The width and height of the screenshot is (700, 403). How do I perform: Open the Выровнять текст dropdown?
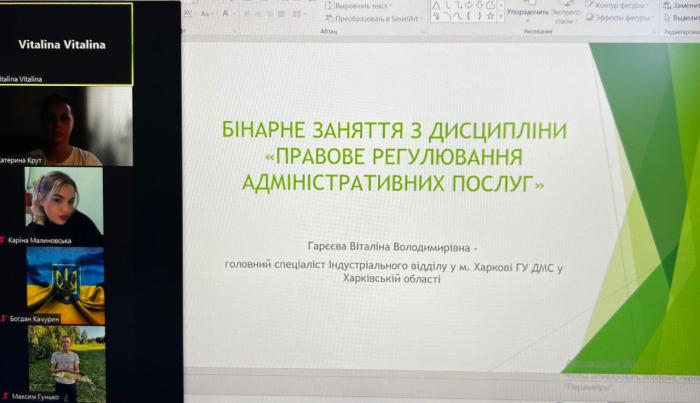(x=358, y=6)
